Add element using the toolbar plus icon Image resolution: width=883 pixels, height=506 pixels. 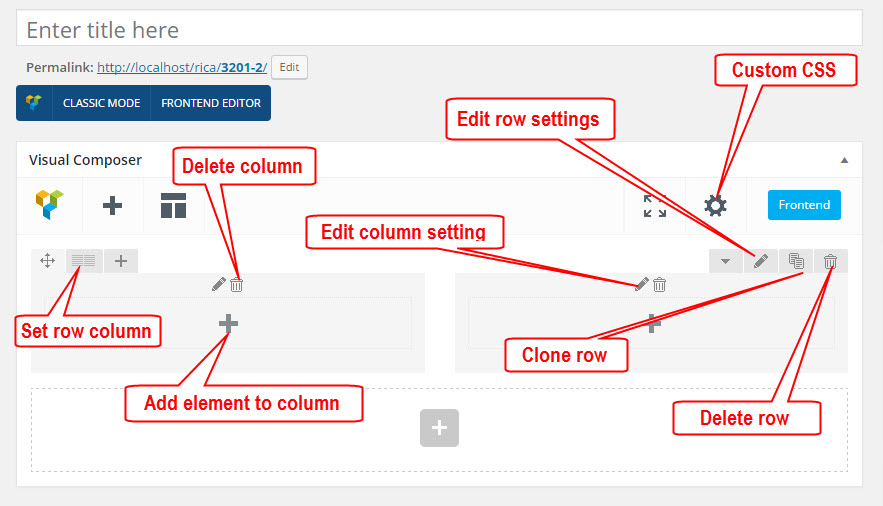(x=113, y=205)
